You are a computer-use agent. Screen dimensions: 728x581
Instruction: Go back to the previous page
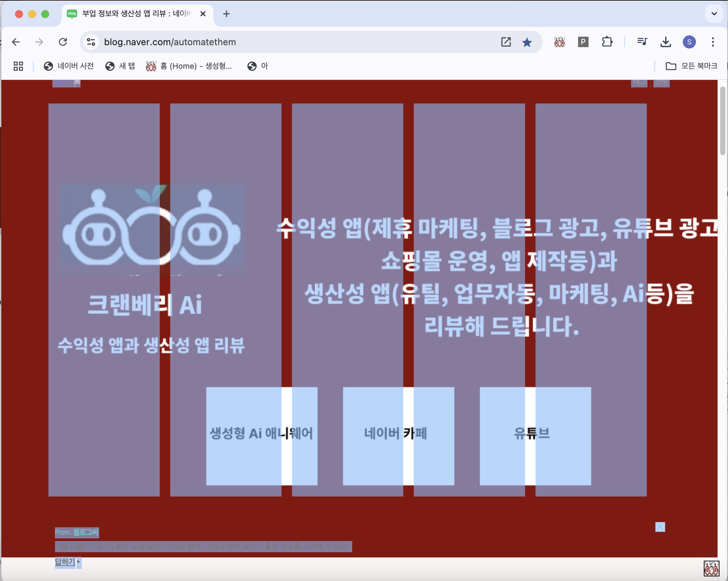click(x=16, y=42)
